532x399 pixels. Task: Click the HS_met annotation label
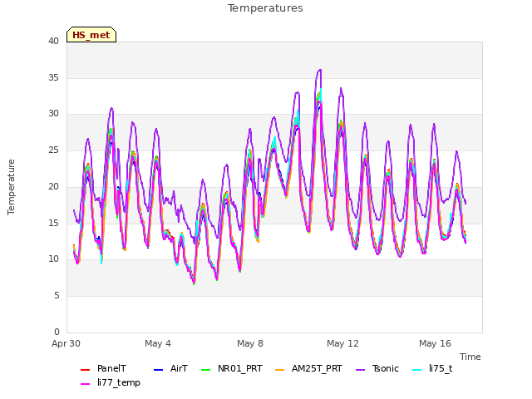[91, 35]
